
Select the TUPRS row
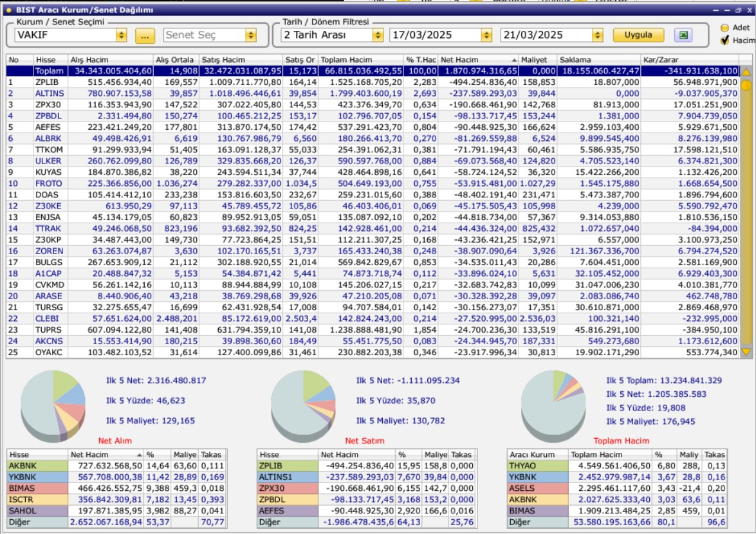[373, 330]
